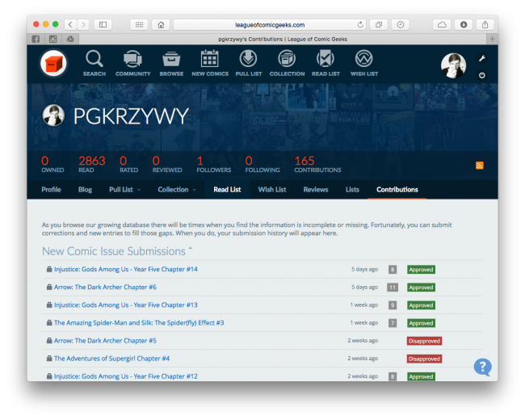The image size is (525, 420).
Task: Open the Collection icon
Action: [x=287, y=63]
